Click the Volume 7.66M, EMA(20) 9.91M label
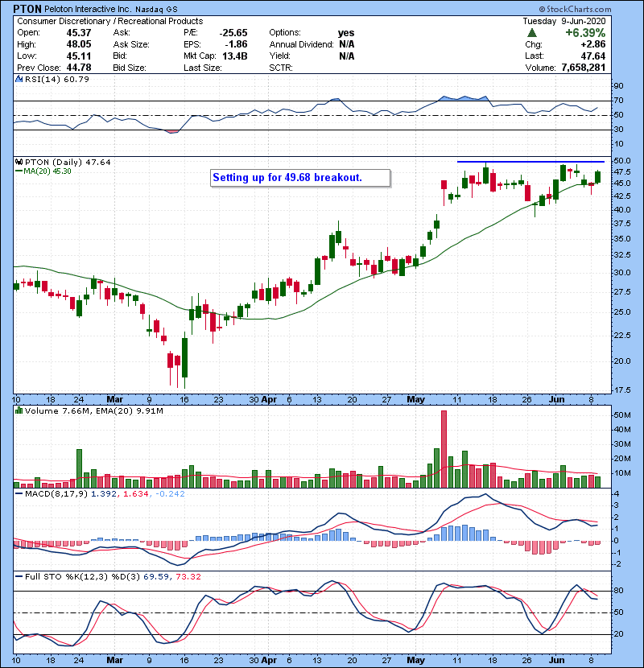Image resolution: width=644 pixels, height=668 pixels. [93, 410]
